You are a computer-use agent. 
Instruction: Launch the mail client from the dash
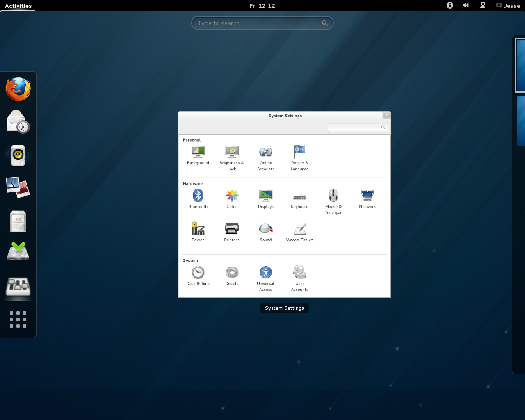18,122
